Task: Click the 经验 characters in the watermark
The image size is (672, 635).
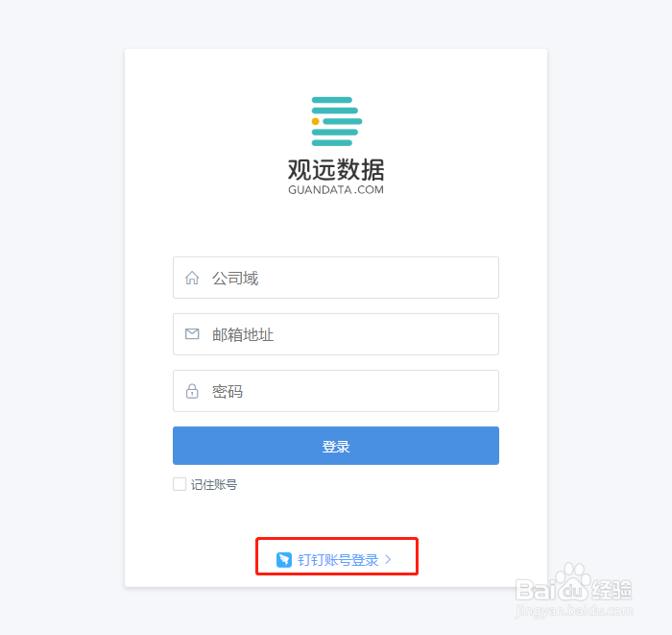Action: [x=612, y=590]
